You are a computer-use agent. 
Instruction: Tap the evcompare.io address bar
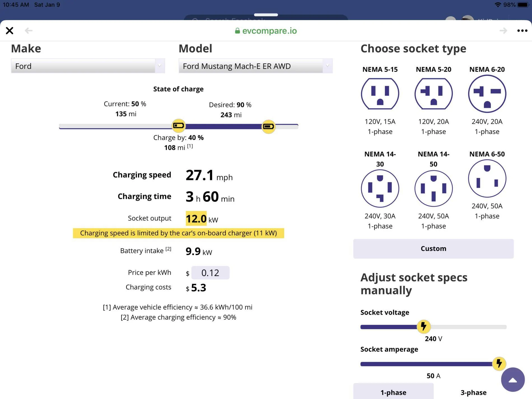[x=266, y=31]
